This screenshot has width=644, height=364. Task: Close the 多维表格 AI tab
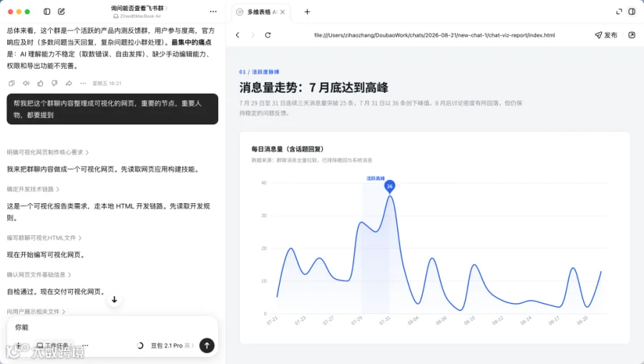tap(283, 12)
